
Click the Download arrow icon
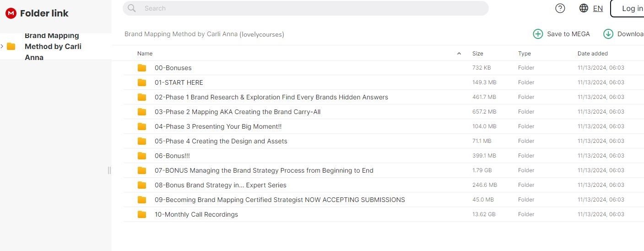pyautogui.click(x=608, y=34)
